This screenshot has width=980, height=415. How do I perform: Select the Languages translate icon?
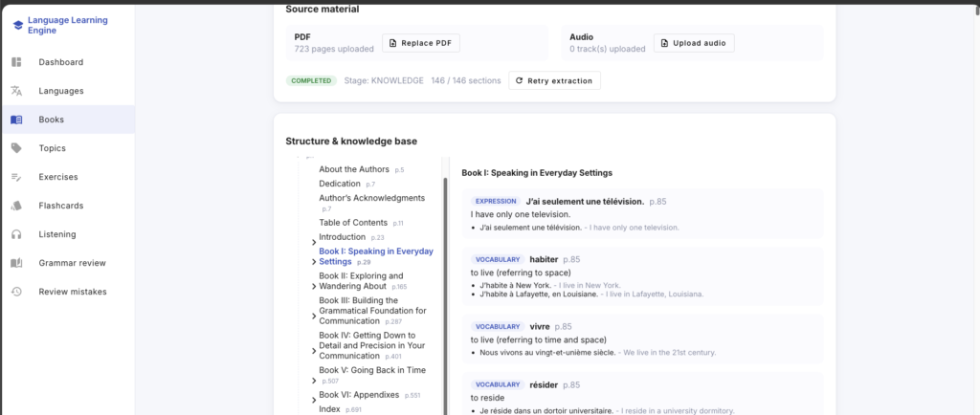pos(17,91)
